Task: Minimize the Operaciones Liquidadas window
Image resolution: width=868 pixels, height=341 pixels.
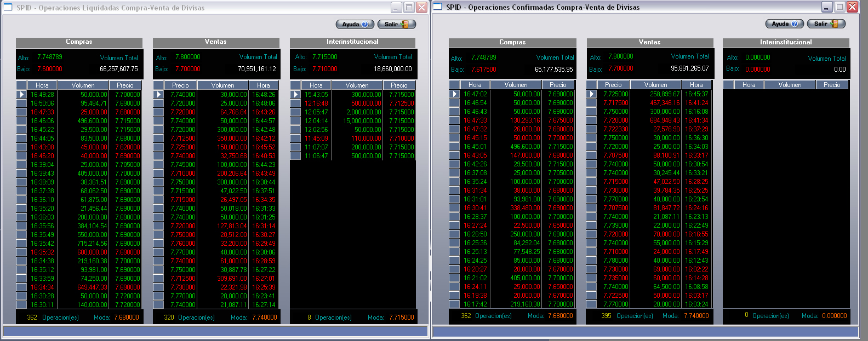Action: (396, 8)
